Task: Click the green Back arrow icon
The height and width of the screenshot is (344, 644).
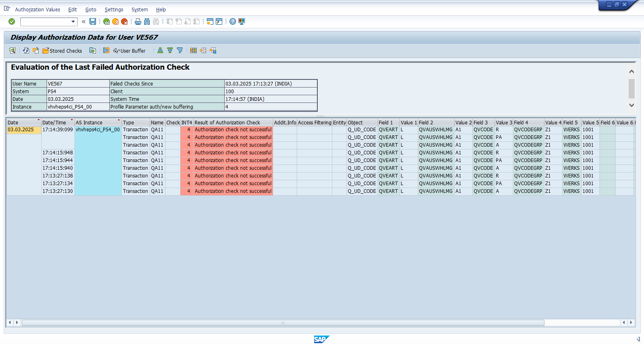Action: pos(106,21)
